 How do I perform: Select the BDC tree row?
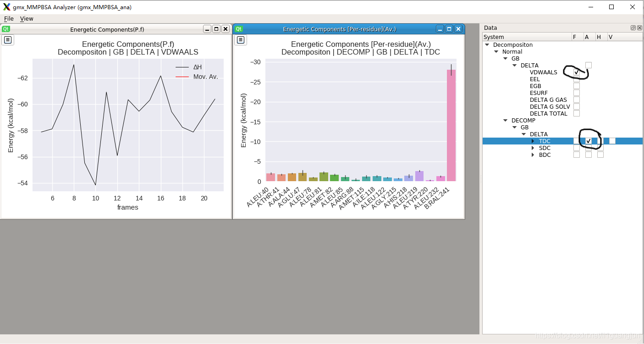coord(545,155)
